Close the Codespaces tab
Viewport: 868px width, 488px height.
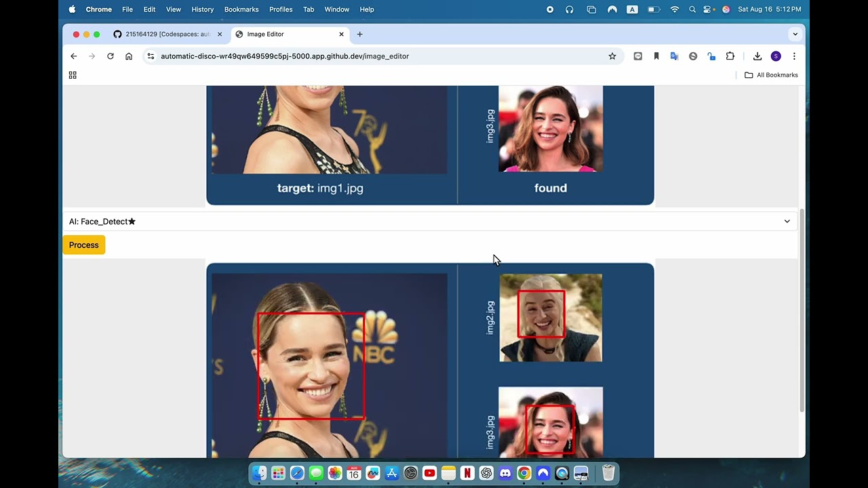tap(219, 34)
